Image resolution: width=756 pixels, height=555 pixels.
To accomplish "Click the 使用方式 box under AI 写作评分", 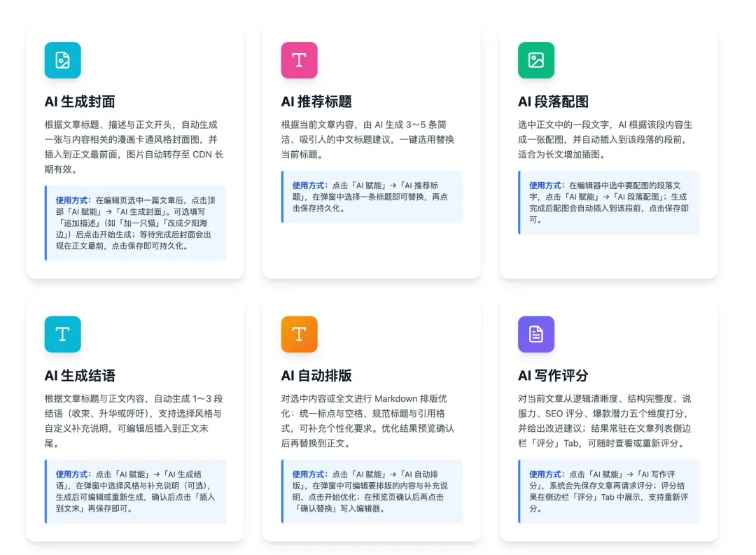I will [609, 491].
